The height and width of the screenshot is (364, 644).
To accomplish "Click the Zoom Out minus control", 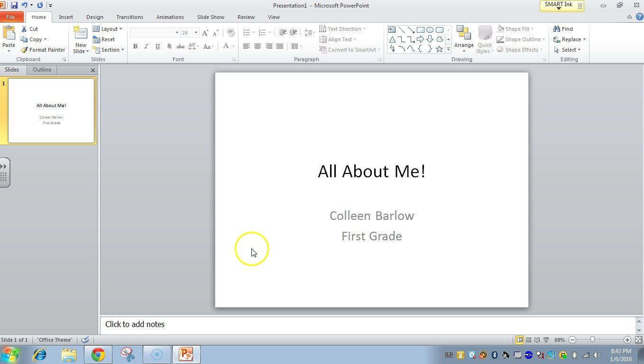I will pyautogui.click(x=572, y=340).
